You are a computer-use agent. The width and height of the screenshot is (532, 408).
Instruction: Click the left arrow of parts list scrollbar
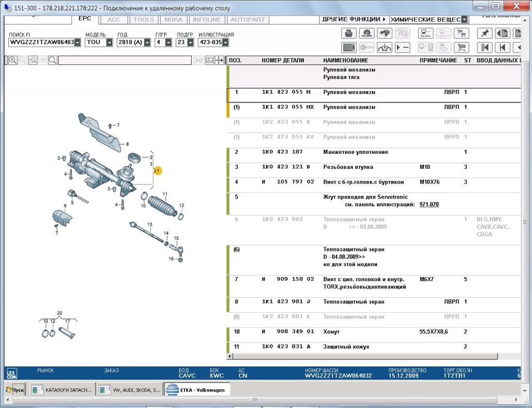click(230, 356)
